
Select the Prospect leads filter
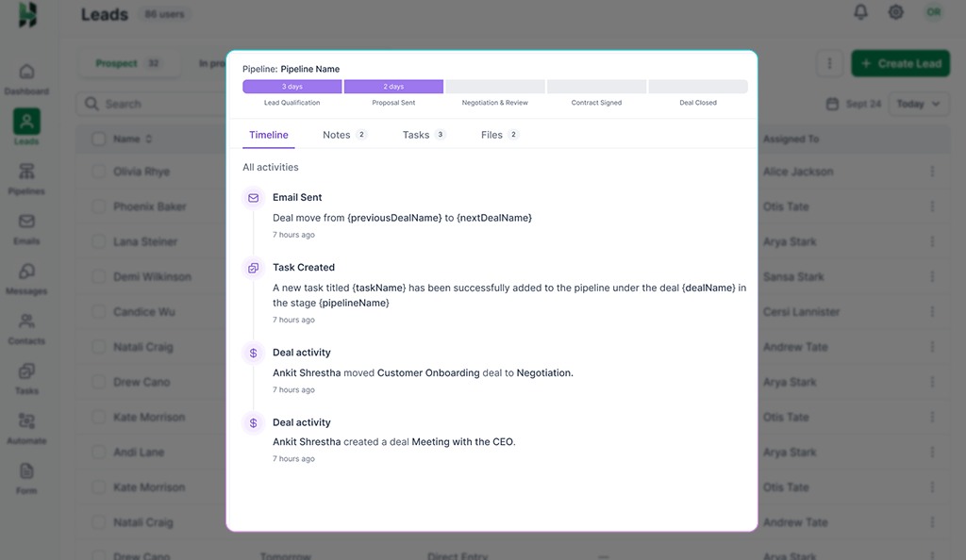pos(128,62)
